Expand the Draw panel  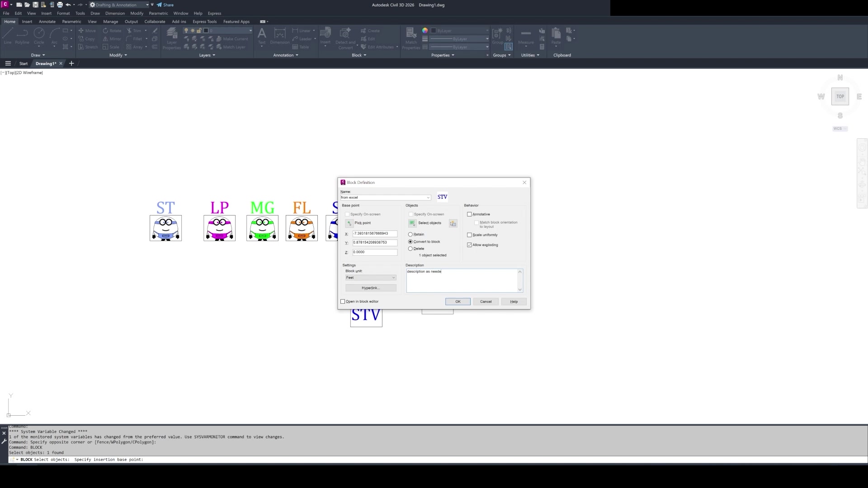38,55
